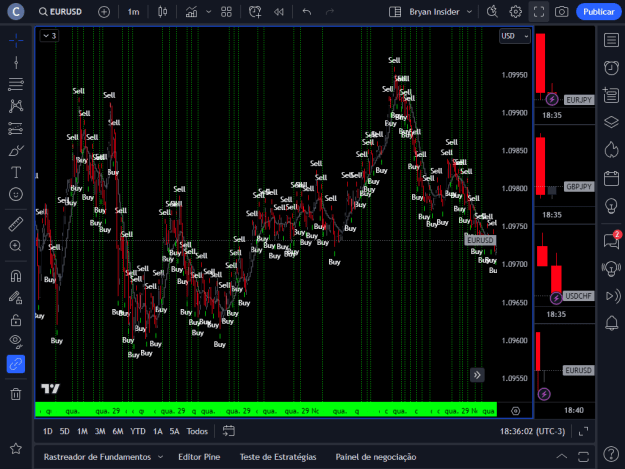
Task: Open the user profile avatar menu
Action: click(16, 12)
